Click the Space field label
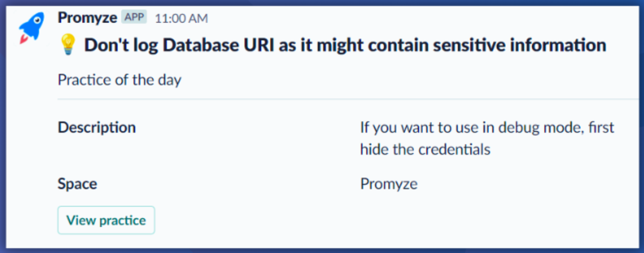 pyautogui.click(x=77, y=184)
